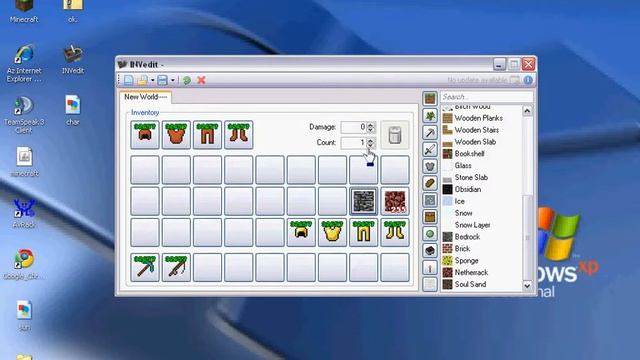
Task: Select the New World tab
Action: pyautogui.click(x=146, y=97)
